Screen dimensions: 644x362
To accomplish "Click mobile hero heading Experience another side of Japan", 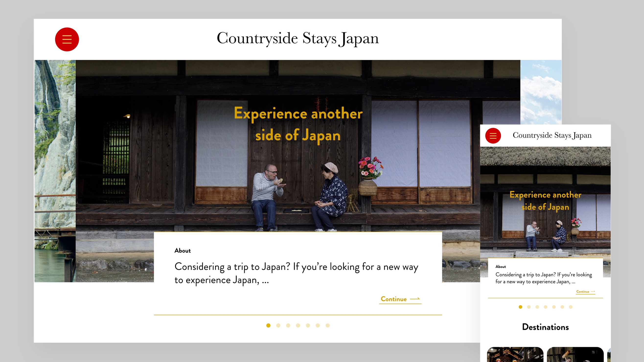I will (545, 201).
